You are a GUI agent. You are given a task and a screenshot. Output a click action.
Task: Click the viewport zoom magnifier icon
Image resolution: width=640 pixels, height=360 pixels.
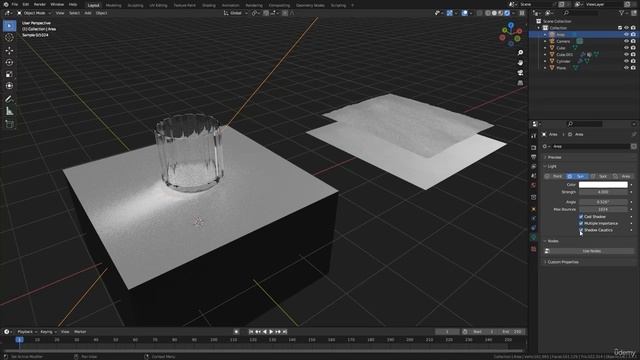click(520, 53)
